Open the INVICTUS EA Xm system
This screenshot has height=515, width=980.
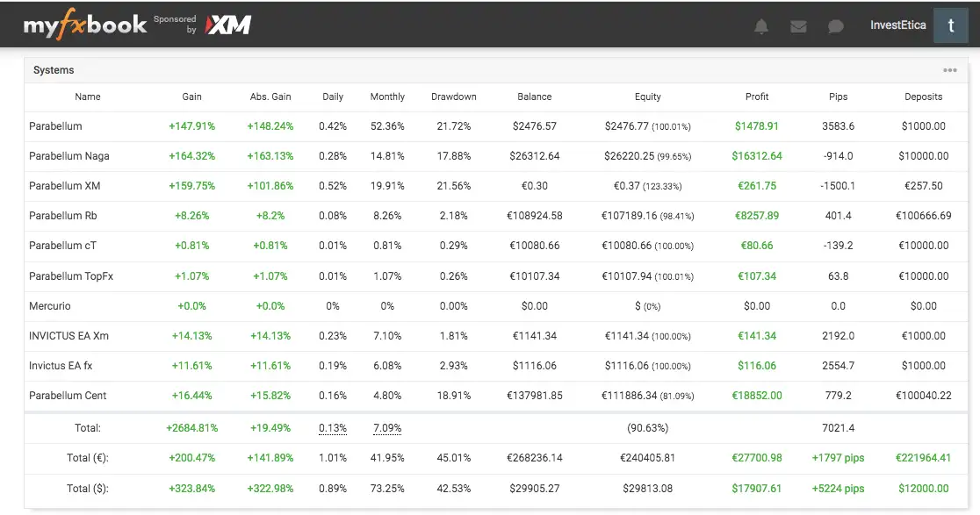(x=68, y=336)
